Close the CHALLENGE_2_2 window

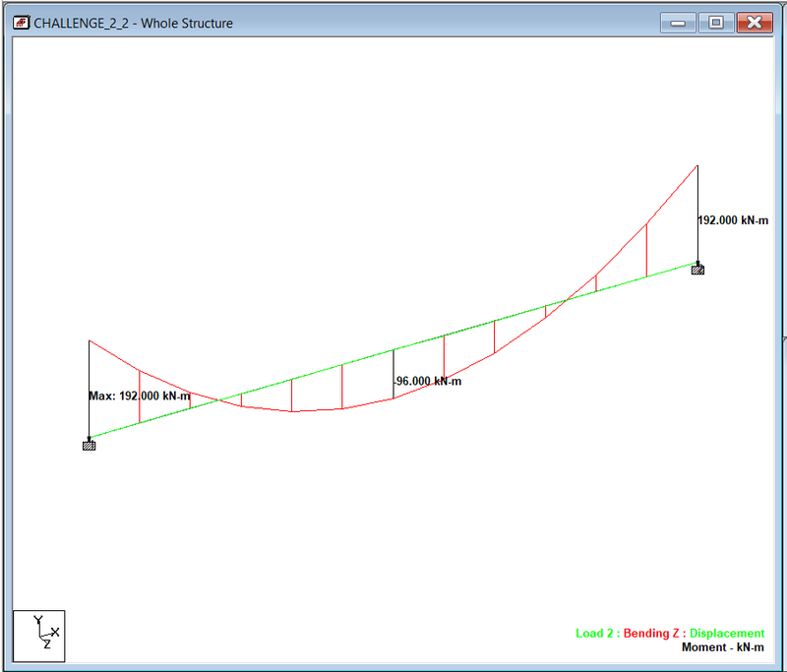(755, 23)
